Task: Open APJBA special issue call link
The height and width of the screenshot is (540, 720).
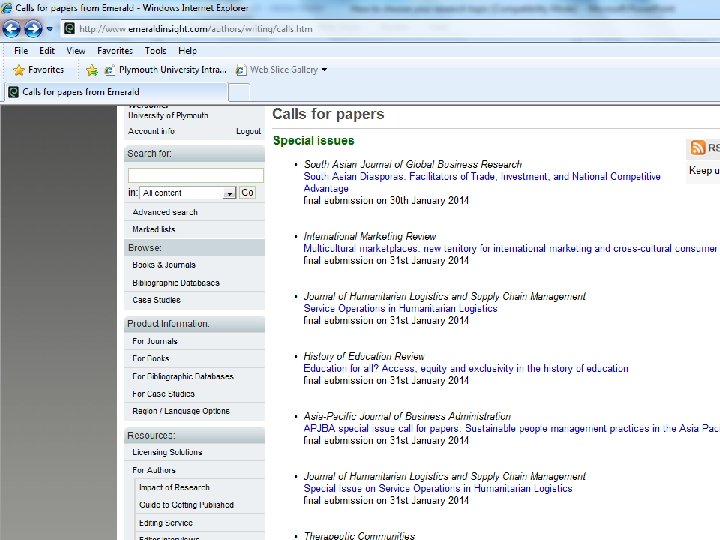Action: (x=511, y=428)
